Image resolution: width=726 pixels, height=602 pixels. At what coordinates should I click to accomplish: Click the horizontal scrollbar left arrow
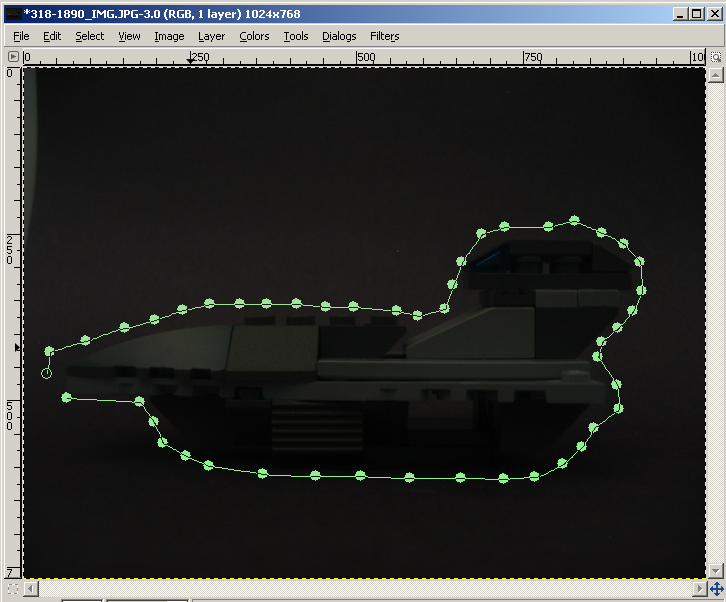tap(31, 589)
